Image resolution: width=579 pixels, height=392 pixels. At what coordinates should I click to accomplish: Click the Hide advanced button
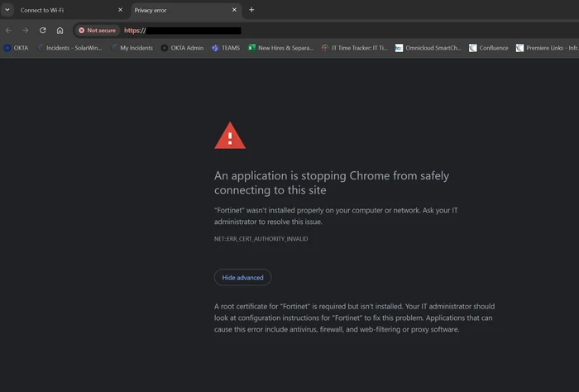(242, 278)
